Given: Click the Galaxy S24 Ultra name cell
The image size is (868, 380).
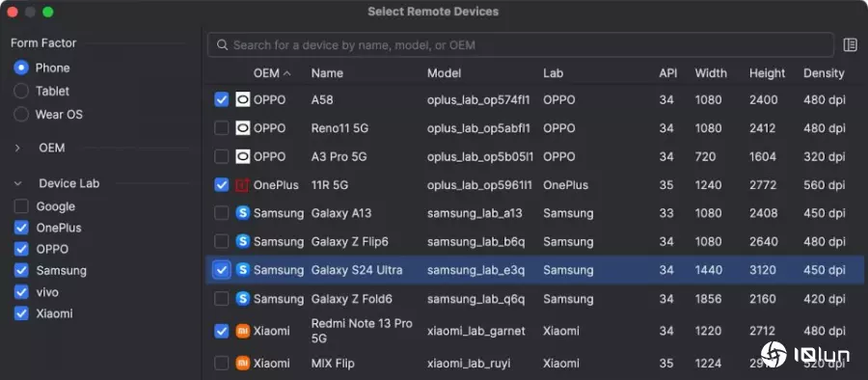Looking at the screenshot, I should tap(357, 270).
